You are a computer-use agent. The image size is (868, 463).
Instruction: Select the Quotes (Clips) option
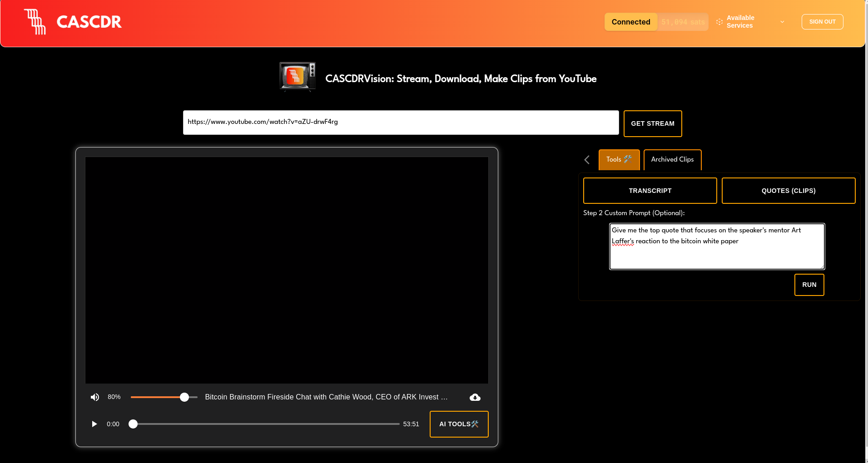click(788, 191)
